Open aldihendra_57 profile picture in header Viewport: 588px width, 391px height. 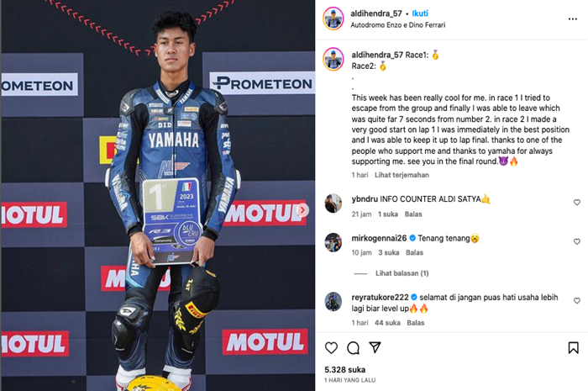(333, 18)
